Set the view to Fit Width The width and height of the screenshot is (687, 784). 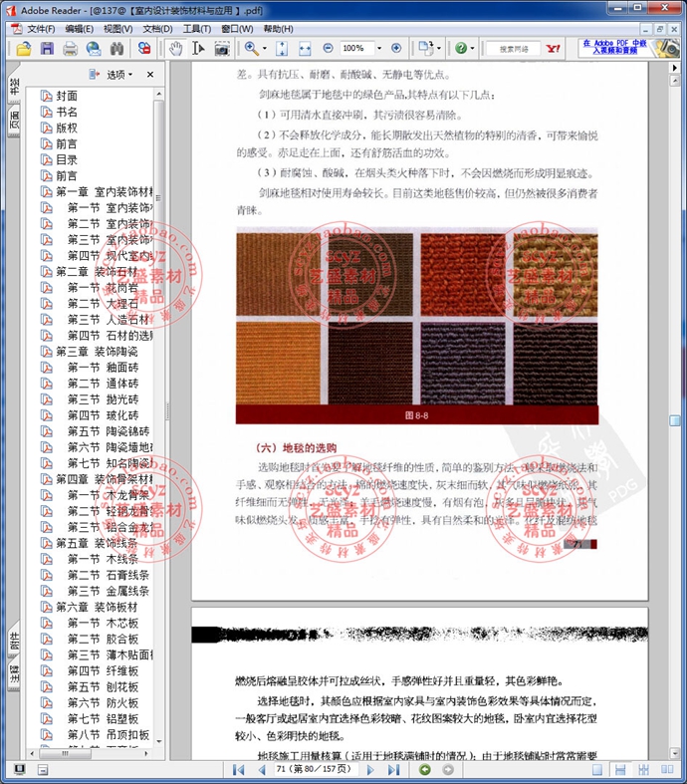pyautogui.click(x=305, y=49)
